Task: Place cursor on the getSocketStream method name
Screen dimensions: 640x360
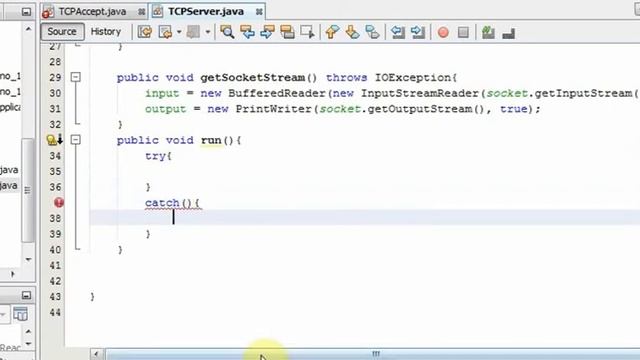Action: point(252,78)
